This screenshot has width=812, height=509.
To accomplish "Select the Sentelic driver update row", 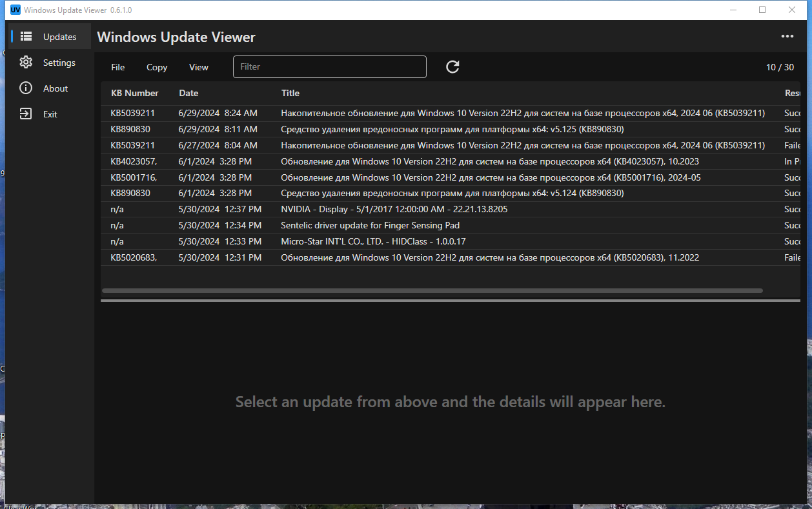I will coord(451,225).
